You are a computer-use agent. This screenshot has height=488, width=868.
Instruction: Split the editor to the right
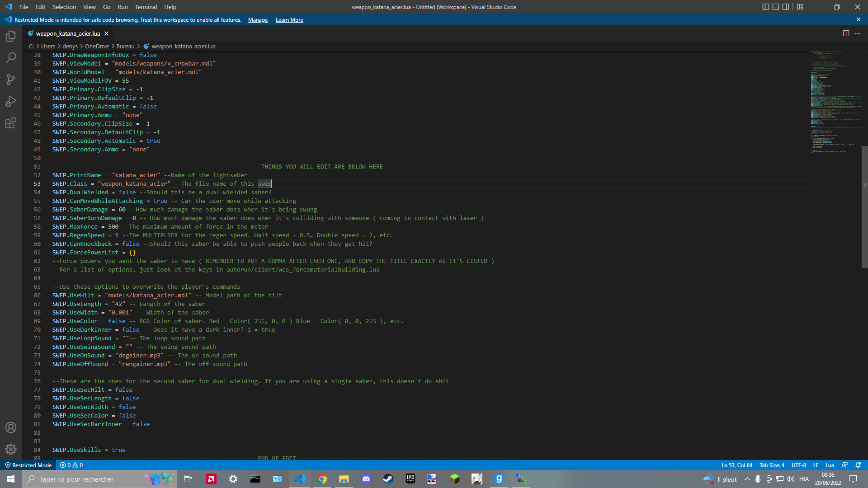[x=846, y=33]
